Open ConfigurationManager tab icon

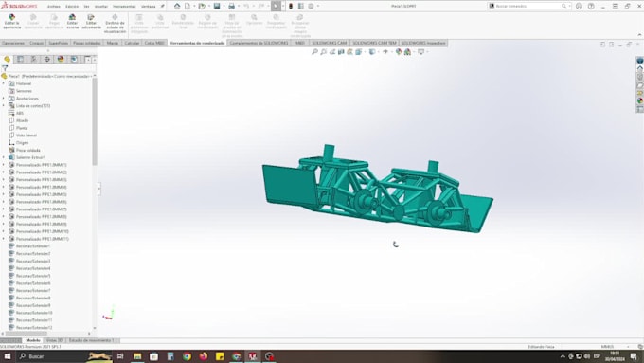pyautogui.click(x=34, y=59)
